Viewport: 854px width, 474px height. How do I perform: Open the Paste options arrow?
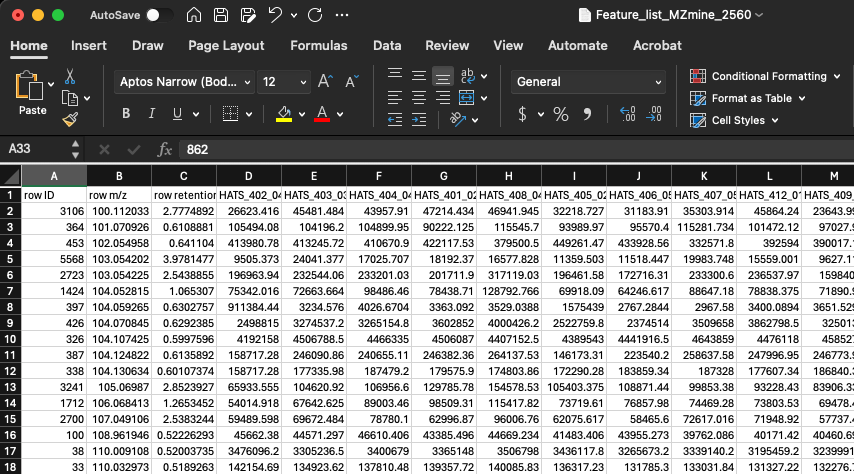[51, 84]
